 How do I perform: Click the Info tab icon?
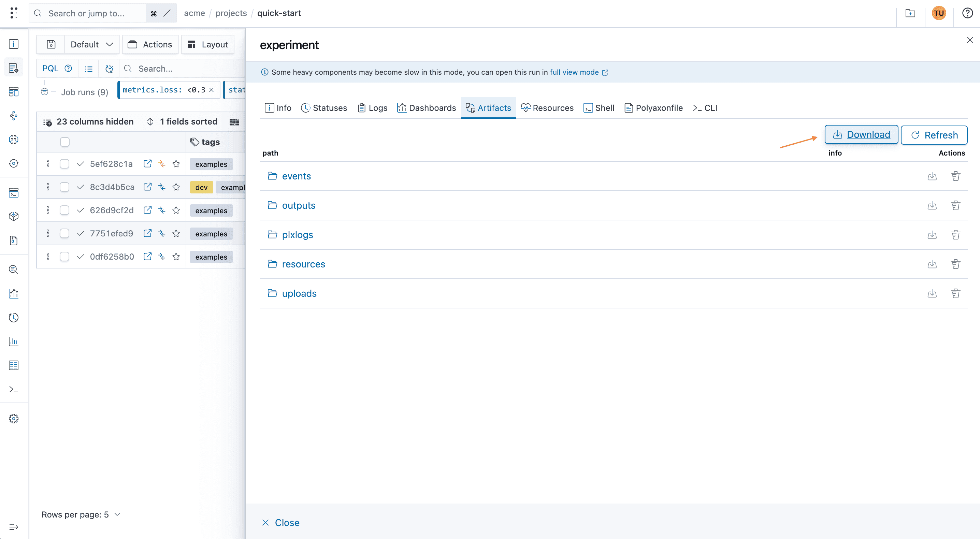tap(269, 107)
